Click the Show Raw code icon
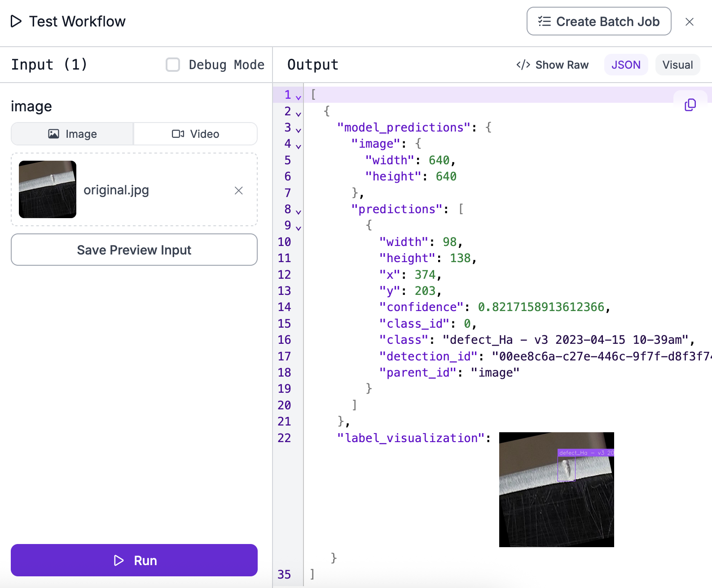 pyautogui.click(x=523, y=65)
